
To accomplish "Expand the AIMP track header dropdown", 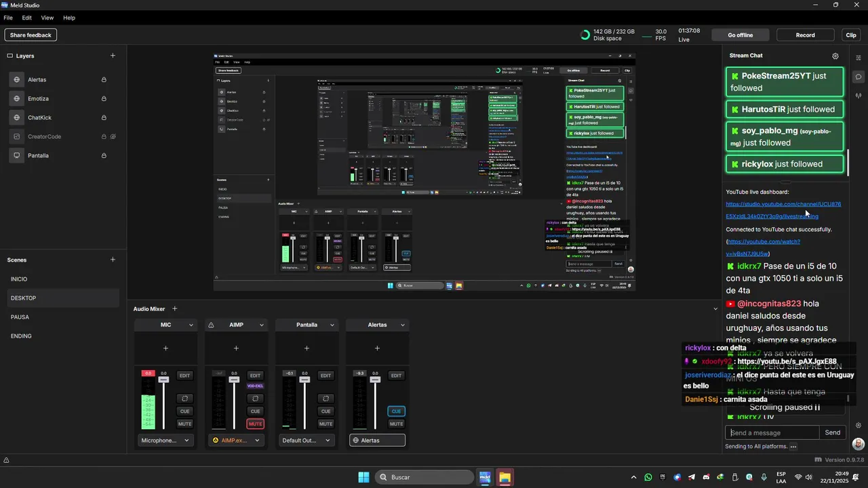I will click(261, 325).
